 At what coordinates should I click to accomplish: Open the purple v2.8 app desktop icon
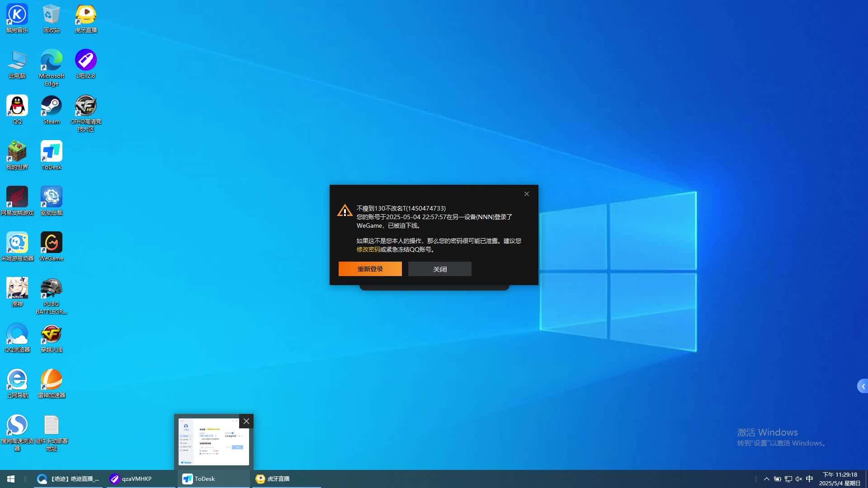[x=86, y=64]
